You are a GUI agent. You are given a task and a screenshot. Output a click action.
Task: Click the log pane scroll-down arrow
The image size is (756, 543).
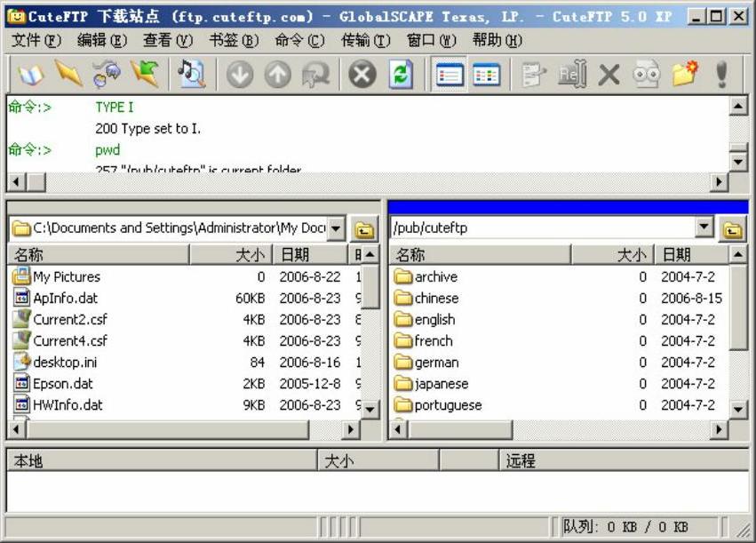738,162
